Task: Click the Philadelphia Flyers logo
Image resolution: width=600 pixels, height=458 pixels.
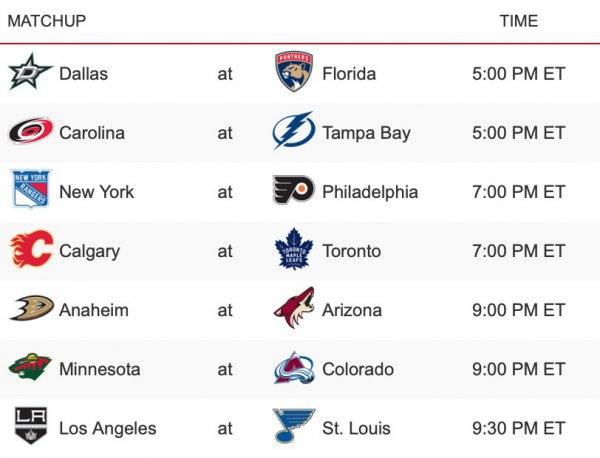Action: (293, 191)
